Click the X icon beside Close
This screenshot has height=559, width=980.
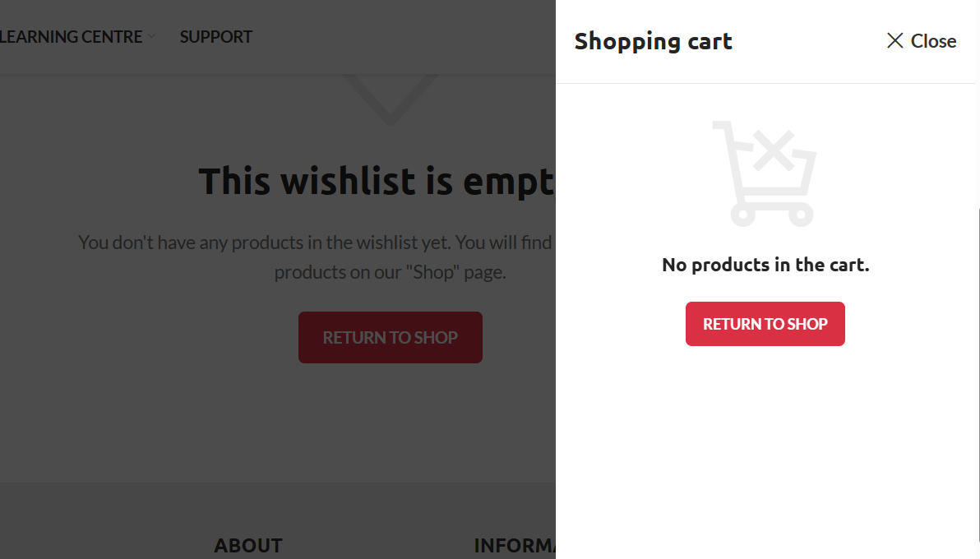[895, 40]
